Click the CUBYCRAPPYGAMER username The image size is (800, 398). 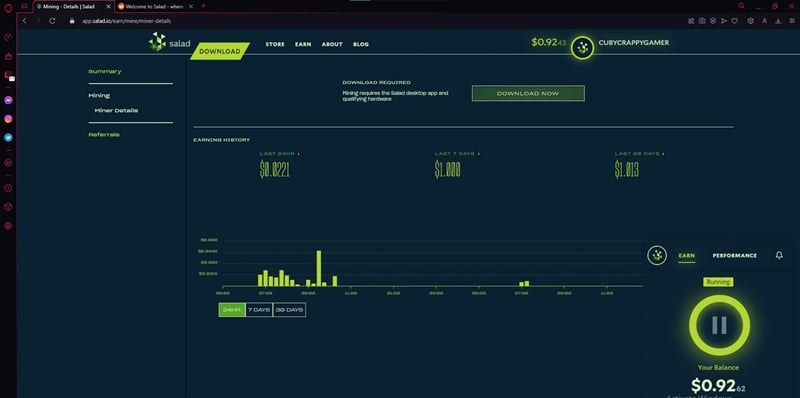634,43
